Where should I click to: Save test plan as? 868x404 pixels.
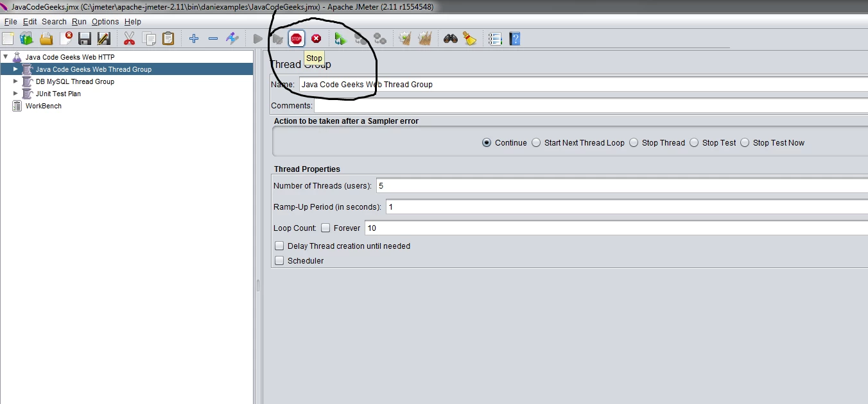[104, 38]
